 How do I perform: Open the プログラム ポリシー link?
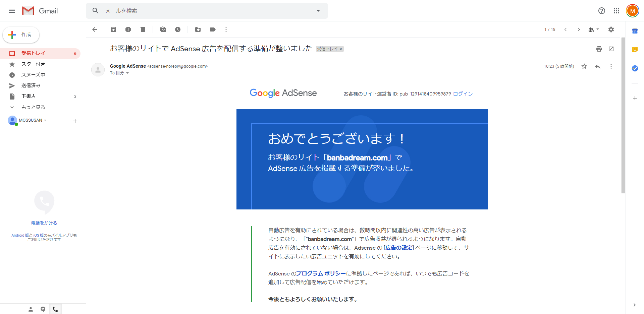[x=321, y=273]
